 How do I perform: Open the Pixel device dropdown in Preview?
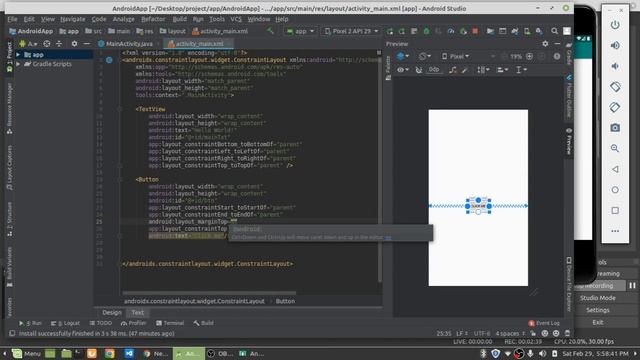coord(456,56)
